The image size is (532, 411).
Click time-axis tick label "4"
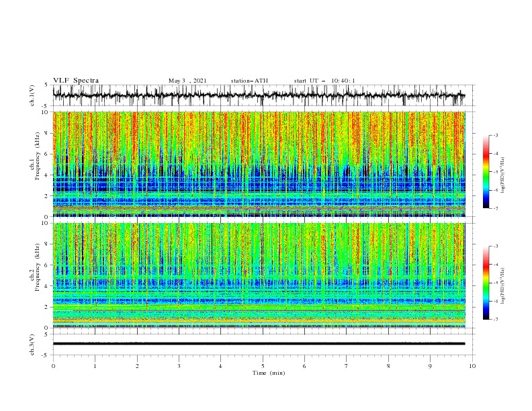click(x=220, y=366)
